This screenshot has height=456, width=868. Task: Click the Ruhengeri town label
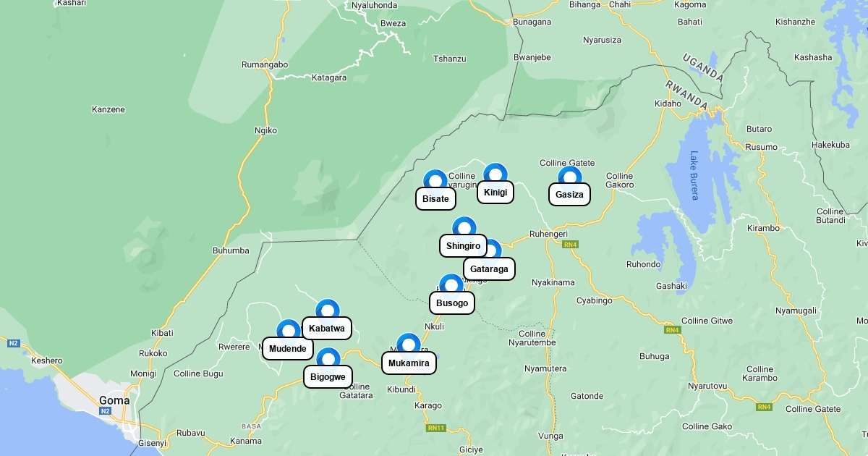point(548,235)
